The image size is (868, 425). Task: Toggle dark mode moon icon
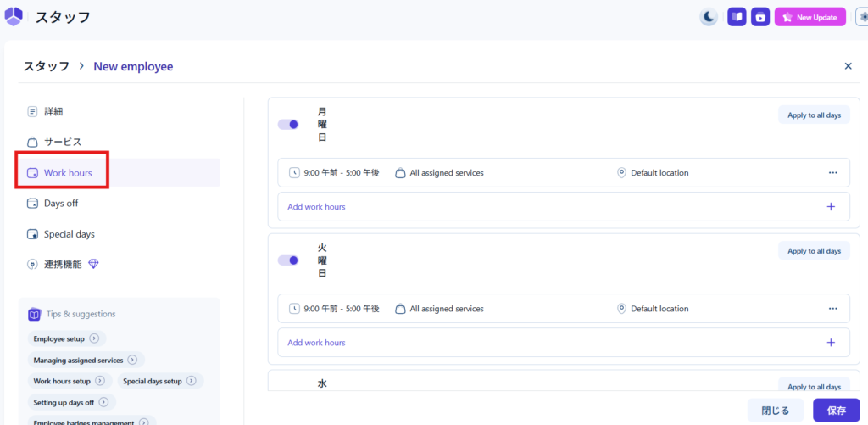pos(709,17)
